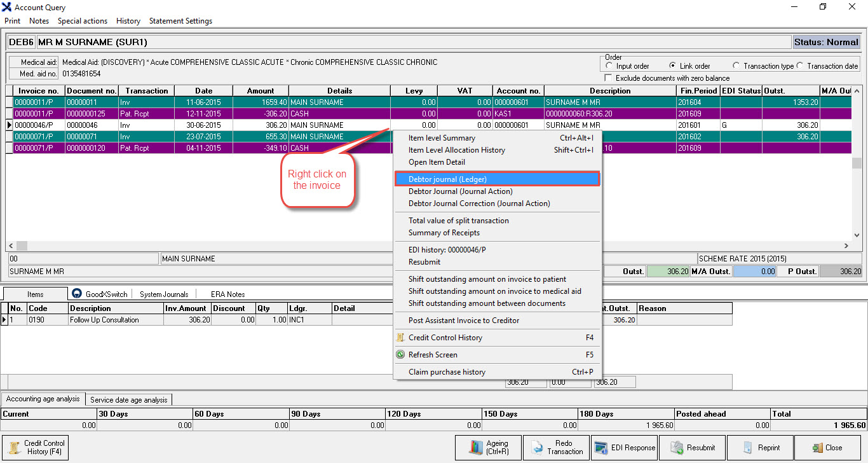
Task: Switch to Service date age analysis tab
Action: 129,400
